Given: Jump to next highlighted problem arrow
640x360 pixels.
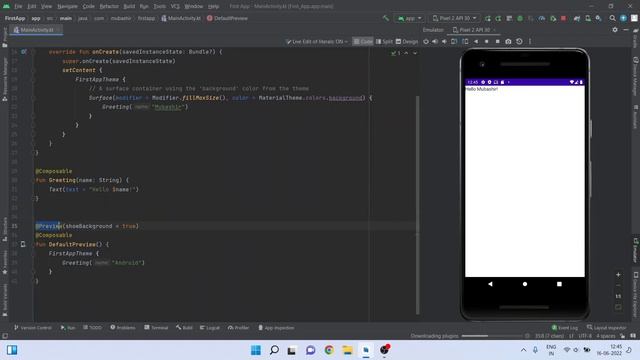Looking at the screenshot, I should (x=415, y=53).
